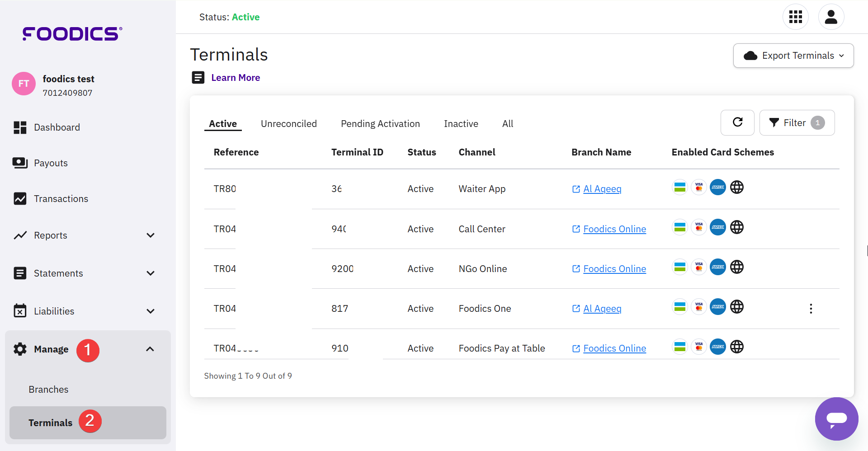Viewport: 868px width, 451px height.
Task: Click the Statements document icon
Action: coord(20,273)
